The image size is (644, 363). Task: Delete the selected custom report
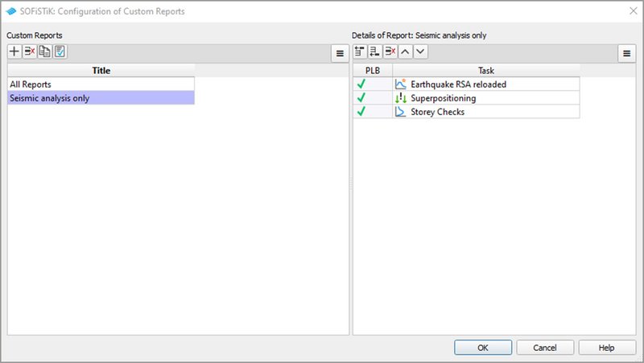pyautogui.click(x=30, y=52)
